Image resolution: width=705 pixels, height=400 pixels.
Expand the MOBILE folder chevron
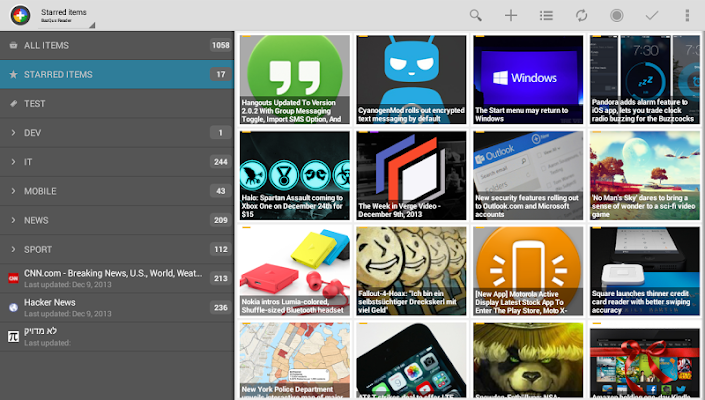(x=13, y=191)
